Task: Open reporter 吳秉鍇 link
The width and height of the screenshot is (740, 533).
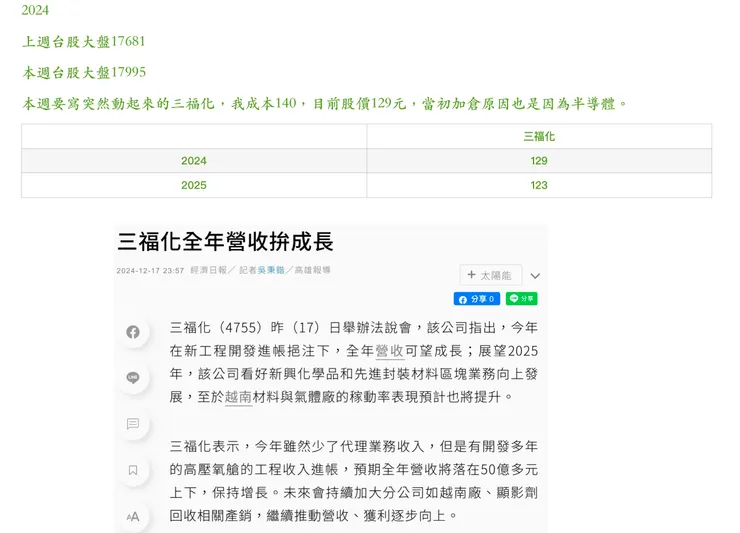Action: click(271, 270)
